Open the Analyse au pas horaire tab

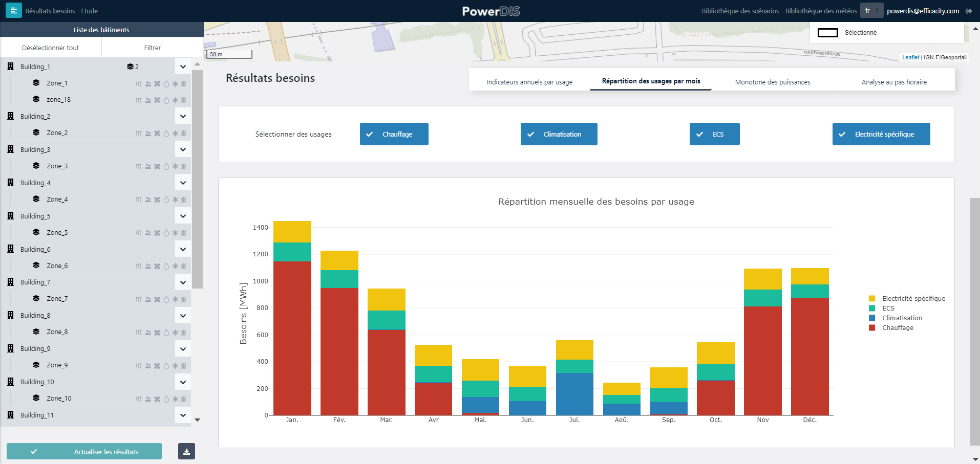894,82
